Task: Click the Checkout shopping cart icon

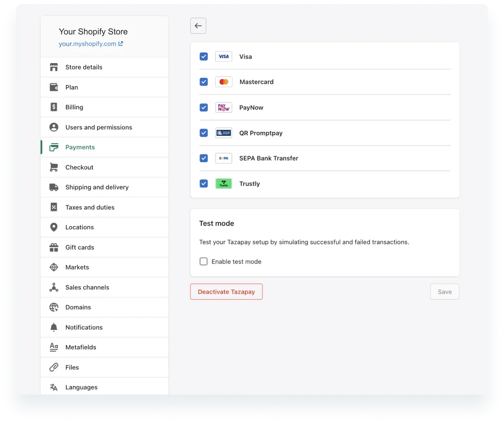Action: pos(54,167)
